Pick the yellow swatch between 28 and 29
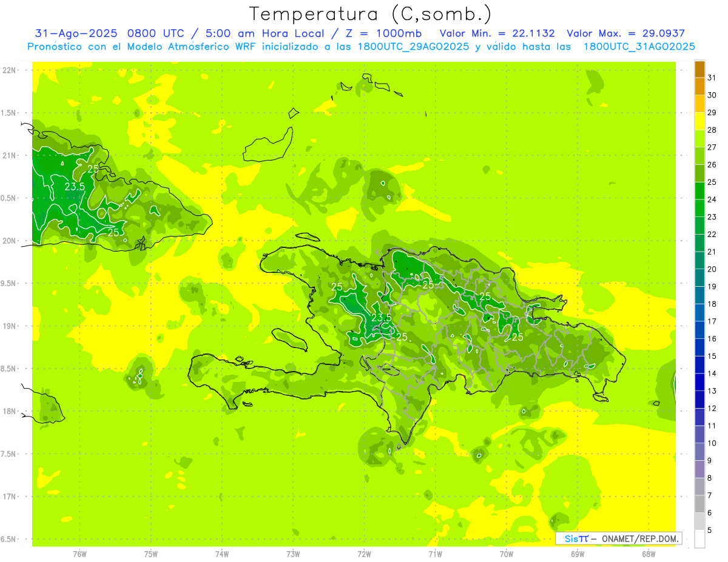 point(699,121)
